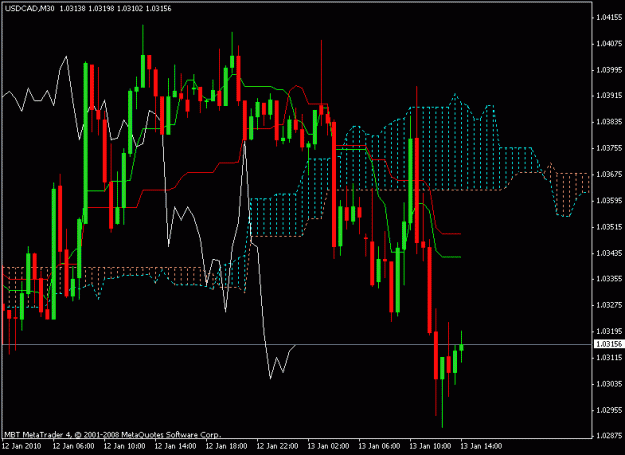The height and width of the screenshot is (455, 625).
Task: Click the 1.04075 price axis label
Action: pyautogui.click(x=609, y=43)
